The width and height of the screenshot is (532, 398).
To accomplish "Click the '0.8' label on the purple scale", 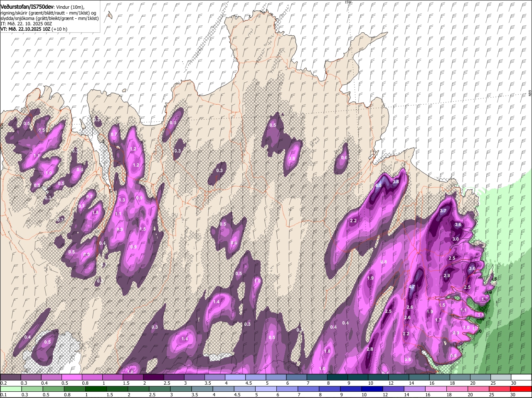I will click(x=85, y=383).
